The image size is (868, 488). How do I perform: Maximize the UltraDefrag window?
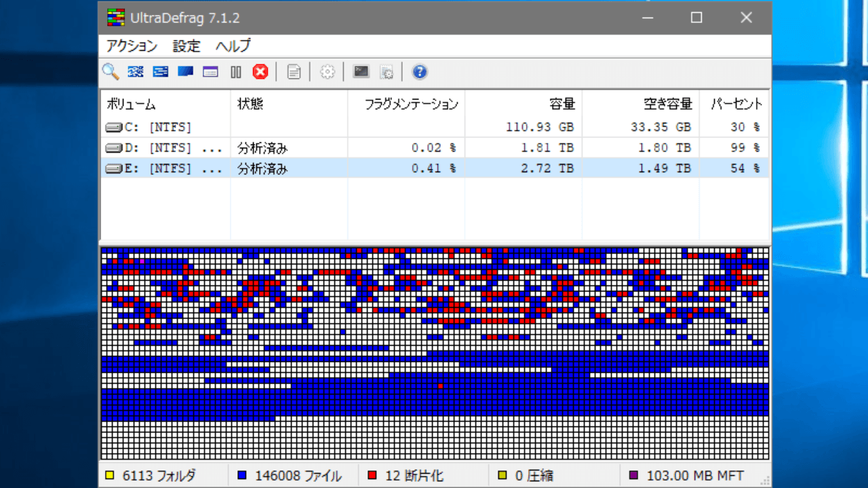696,18
